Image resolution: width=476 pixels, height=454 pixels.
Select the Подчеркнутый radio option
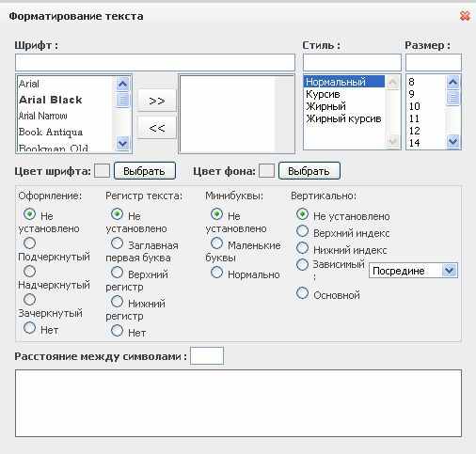click(x=29, y=243)
